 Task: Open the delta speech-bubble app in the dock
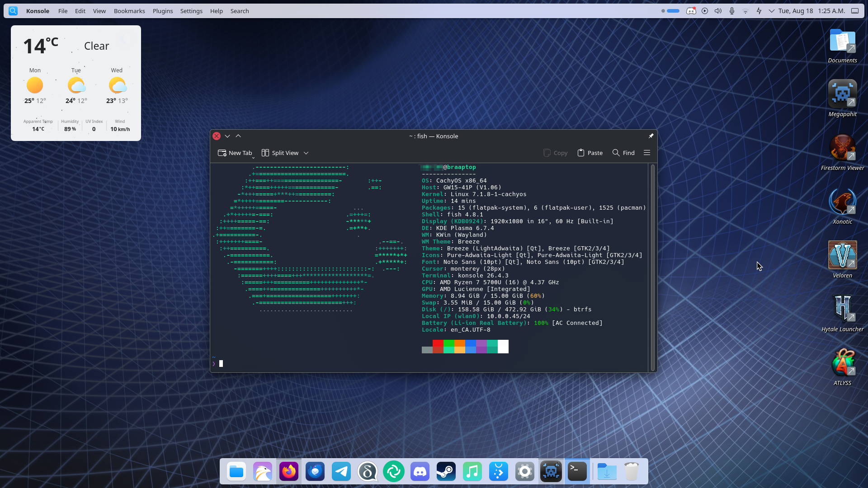click(x=368, y=472)
